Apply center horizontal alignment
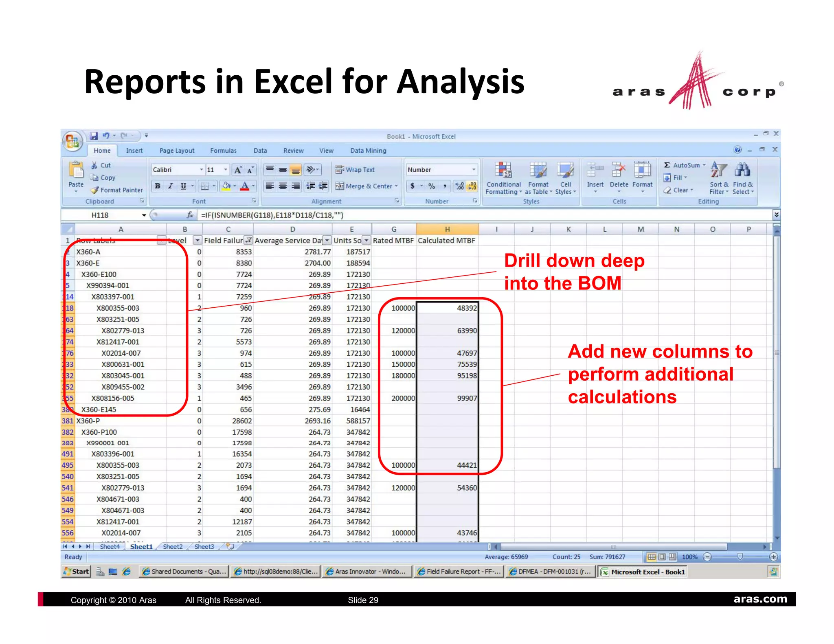Image resolution: width=834 pixels, height=644 pixels. [283, 186]
